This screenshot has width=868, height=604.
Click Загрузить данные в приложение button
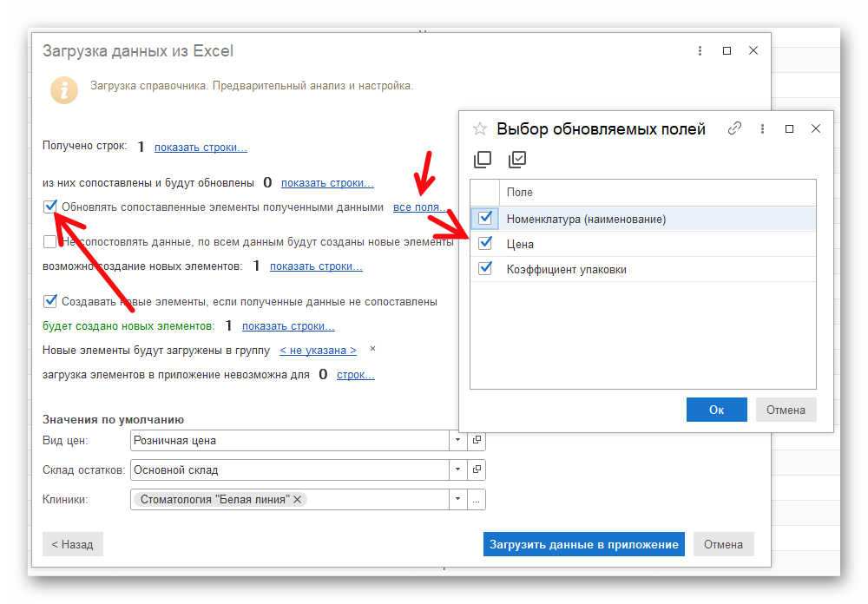[x=583, y=544]
